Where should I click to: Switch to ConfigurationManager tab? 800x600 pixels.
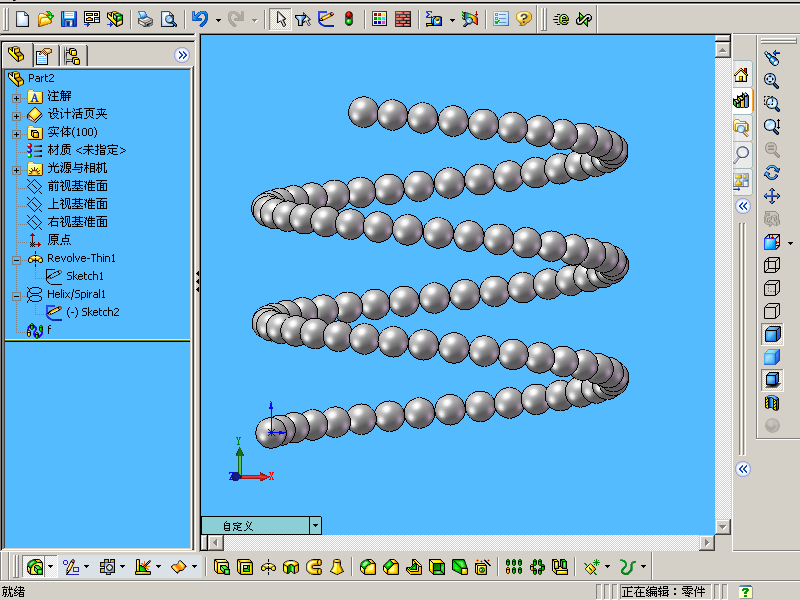coord(73,56)
